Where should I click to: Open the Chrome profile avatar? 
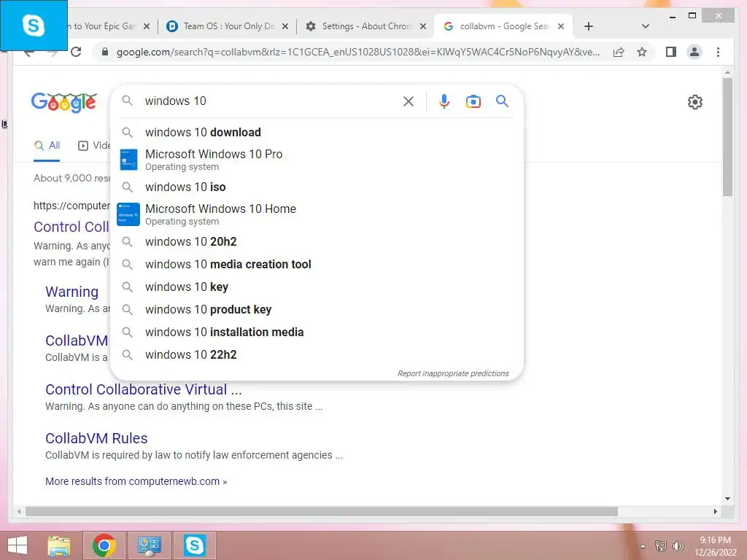click(x=694, y=52)
